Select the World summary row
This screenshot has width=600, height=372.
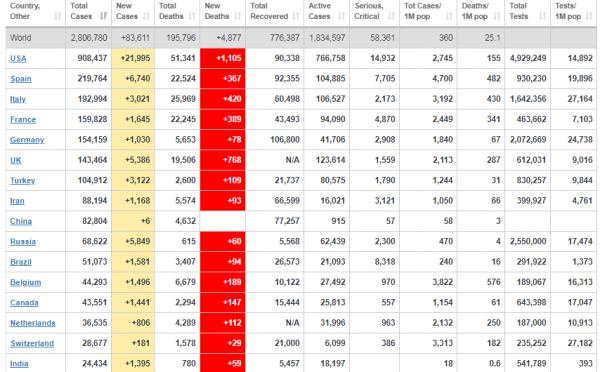pos(301,38)
